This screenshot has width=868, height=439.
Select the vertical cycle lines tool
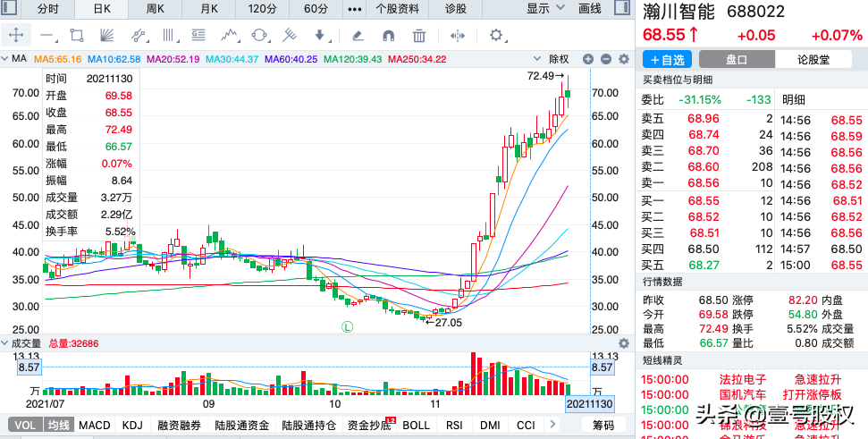click(x=169, y=36)
